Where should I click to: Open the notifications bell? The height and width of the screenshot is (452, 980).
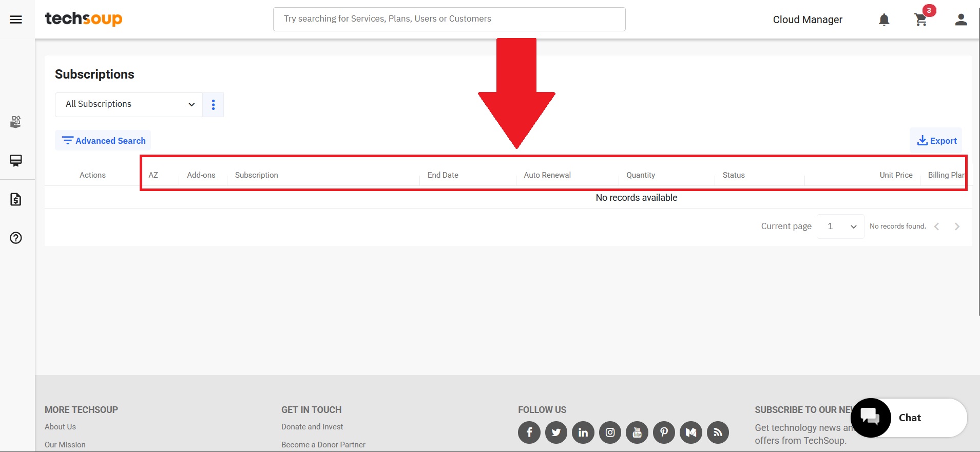pyautogui.click(x=884, y=20)
